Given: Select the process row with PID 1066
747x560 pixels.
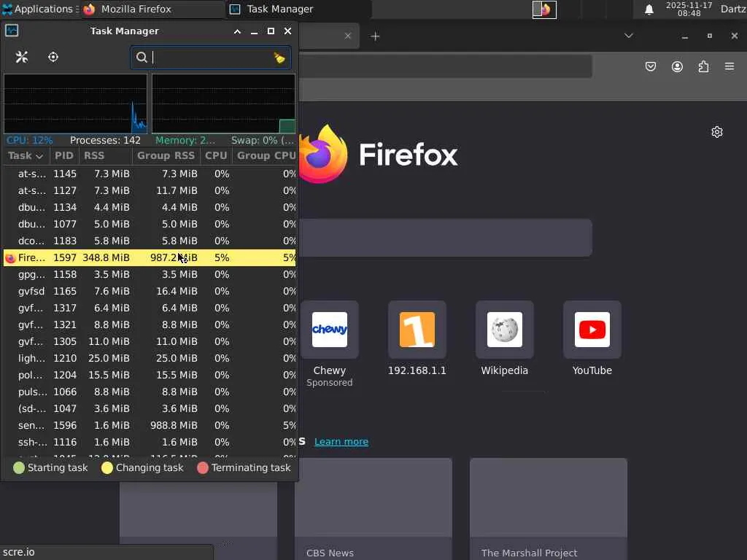Looking at the screenshot, I should tap(150, 392).
